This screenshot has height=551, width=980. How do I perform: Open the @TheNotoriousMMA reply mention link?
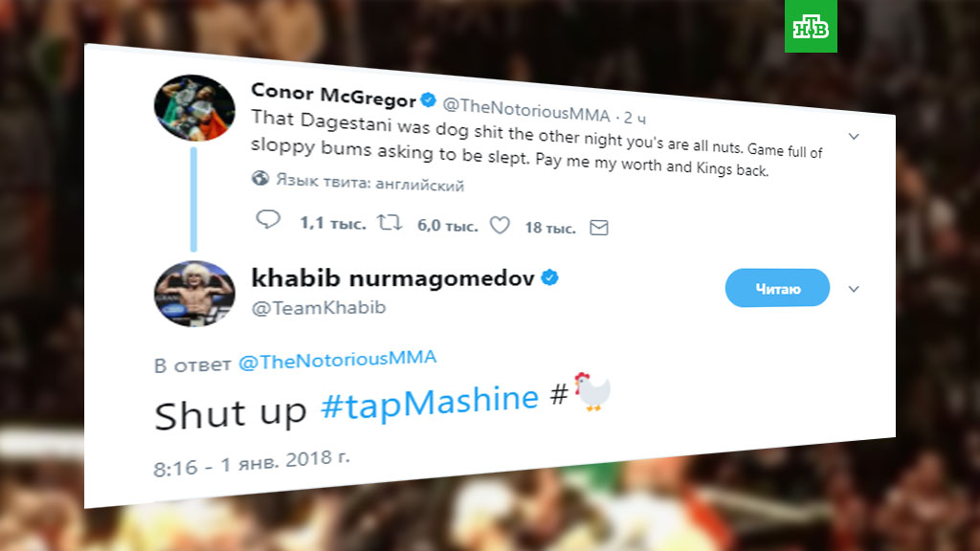point(337,361)
